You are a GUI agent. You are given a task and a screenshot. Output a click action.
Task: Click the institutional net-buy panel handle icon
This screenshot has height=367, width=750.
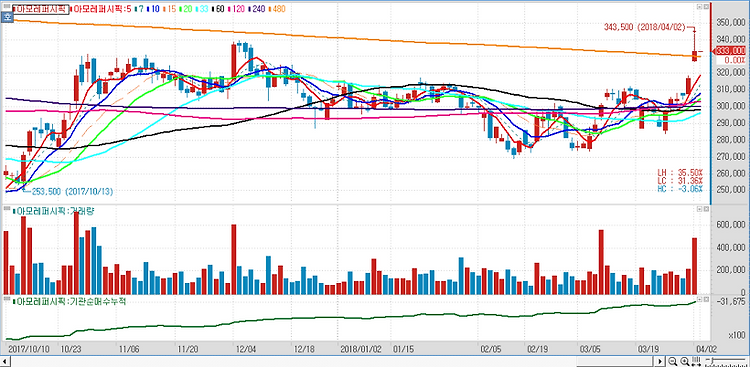click(7, 298)
